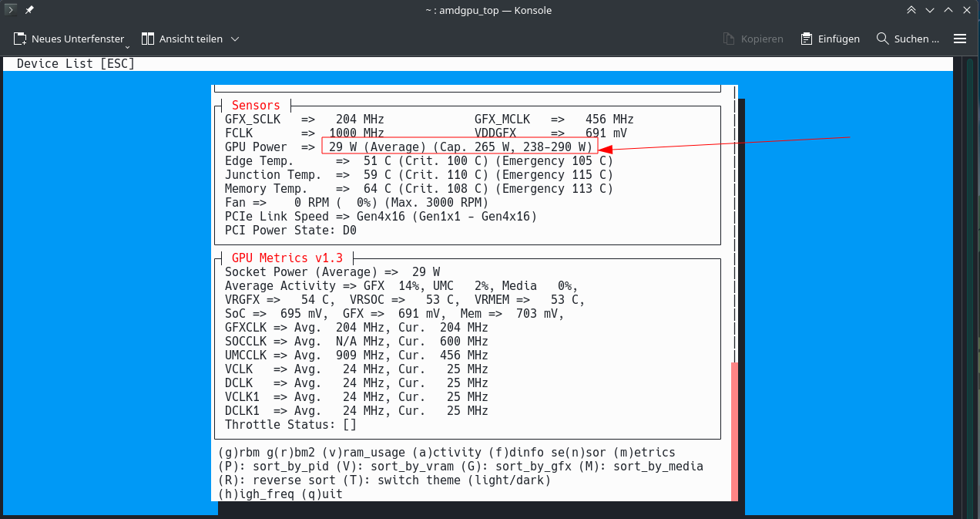
Task: Click the PCI Power State: D0 line
Action: click(290, 231)
